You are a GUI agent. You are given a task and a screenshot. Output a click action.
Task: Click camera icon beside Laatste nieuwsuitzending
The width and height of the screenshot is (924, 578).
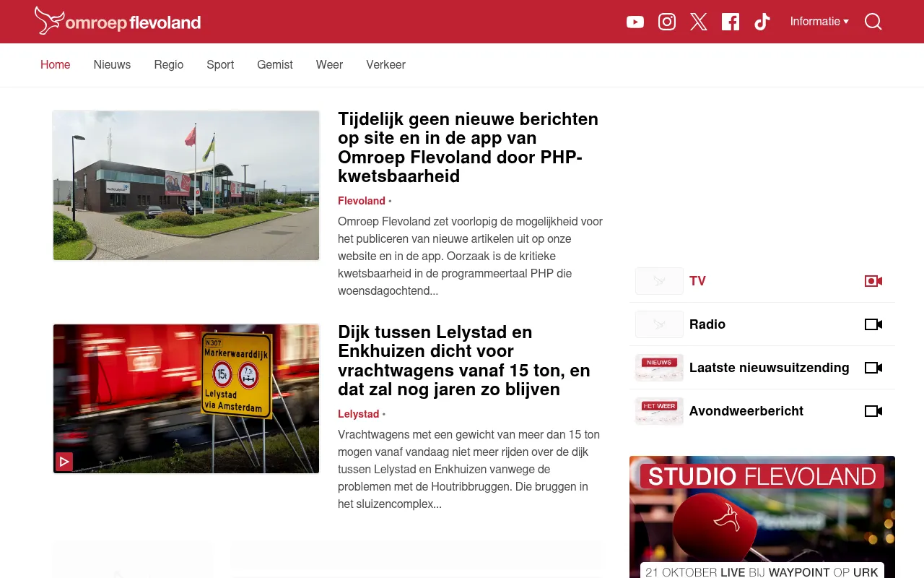[873, 368]
